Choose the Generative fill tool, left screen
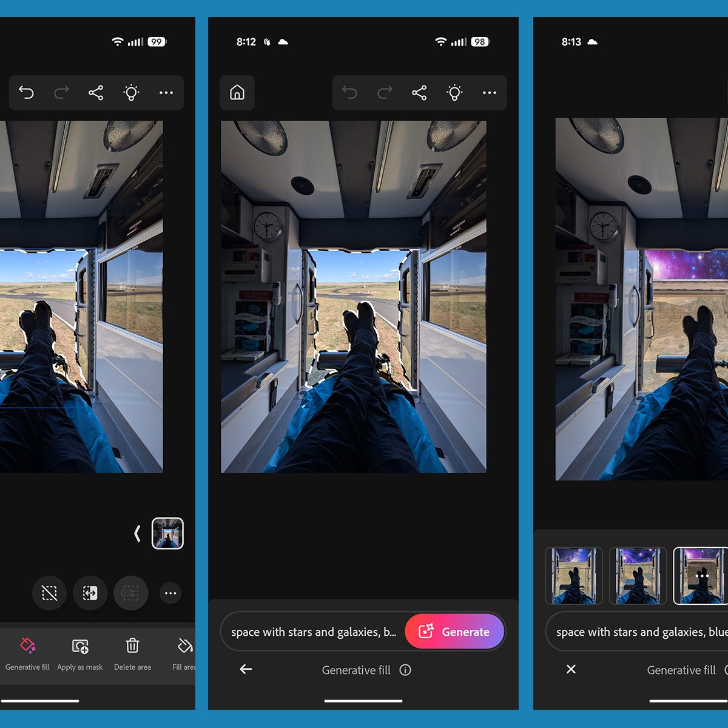The width and height of the screenshot is (728, 728). tap(27, 653)
